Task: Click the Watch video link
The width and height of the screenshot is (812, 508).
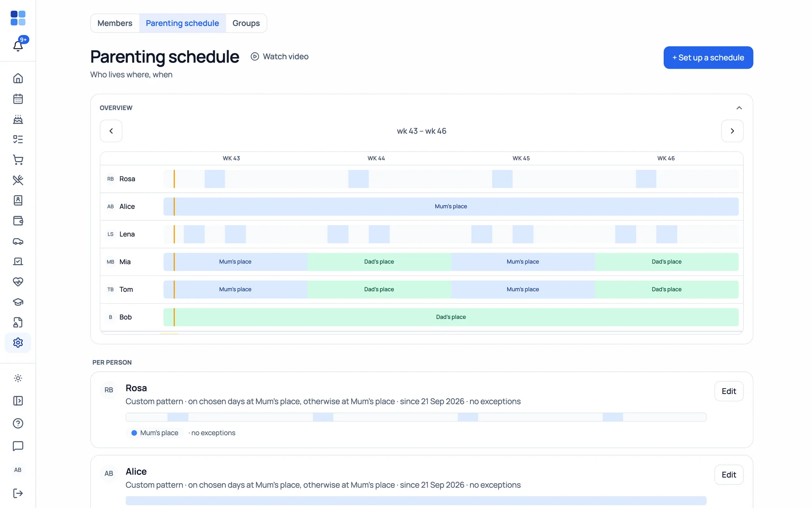Action: [x=279, y=56]
